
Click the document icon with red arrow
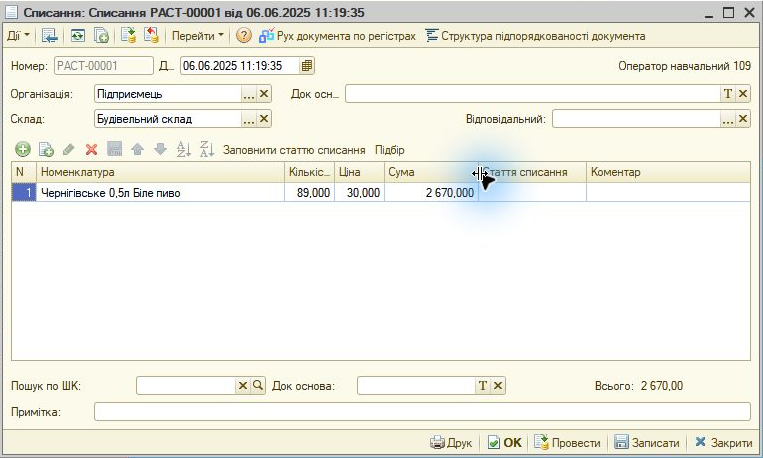tap(151, 35)
